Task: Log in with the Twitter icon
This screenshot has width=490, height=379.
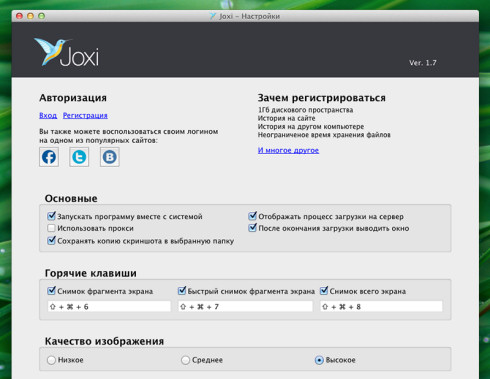Action: (x=79, y=157)
